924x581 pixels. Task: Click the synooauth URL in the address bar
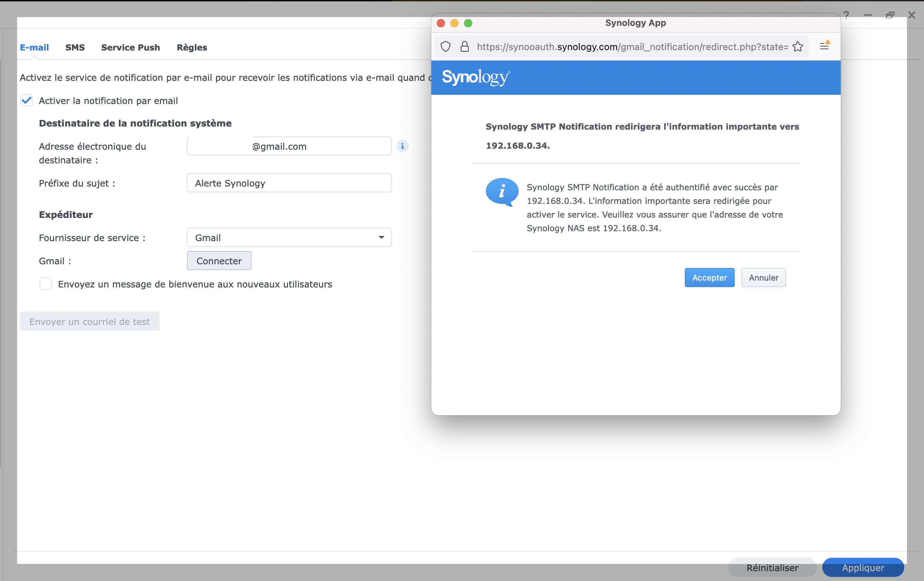[x=632, y=47]
